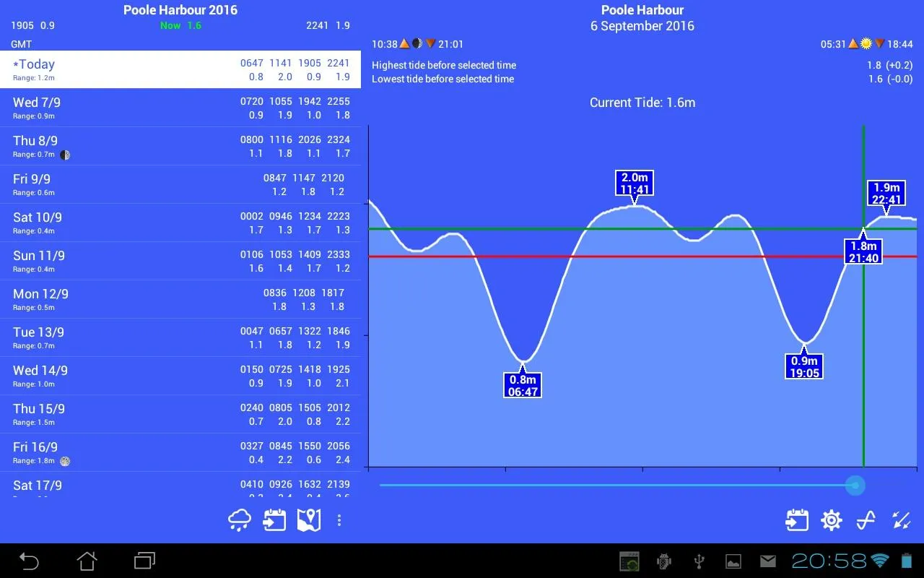
Task: Open the recent apps button
Action: pyautogui.click(x=144, y=561)
